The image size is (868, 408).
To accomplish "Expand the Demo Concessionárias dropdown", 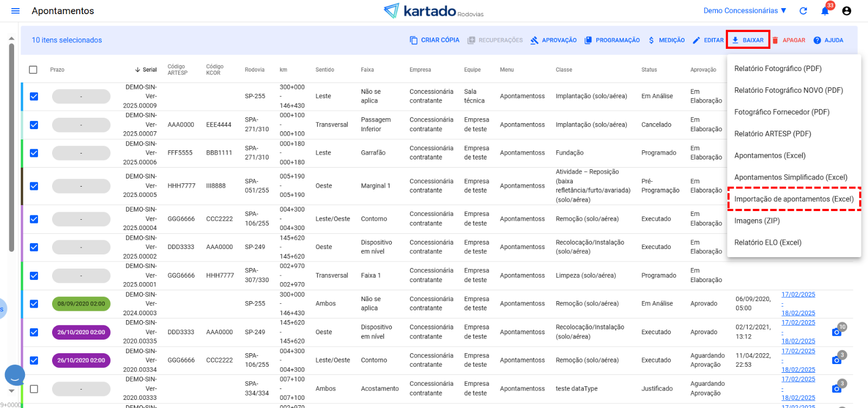I will click(745, 11).
